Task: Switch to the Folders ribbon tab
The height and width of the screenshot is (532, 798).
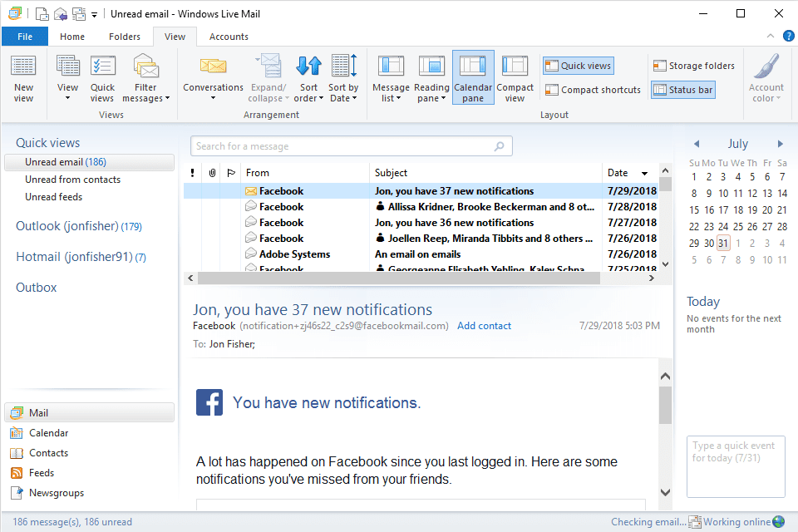Action: click(125, 37)
